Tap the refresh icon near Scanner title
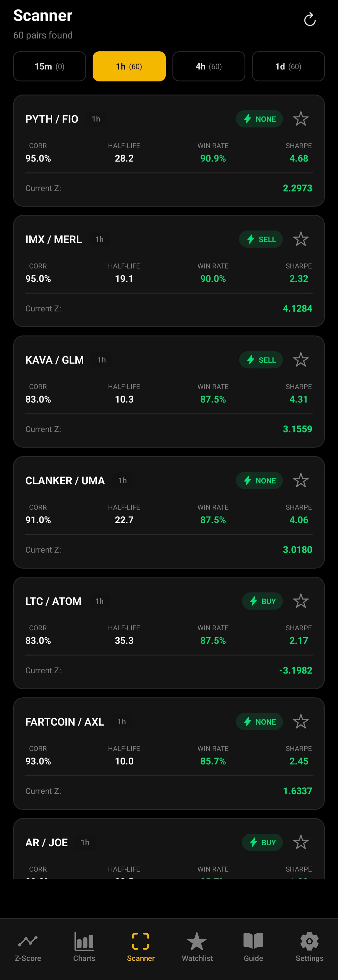 coord(310,20)
